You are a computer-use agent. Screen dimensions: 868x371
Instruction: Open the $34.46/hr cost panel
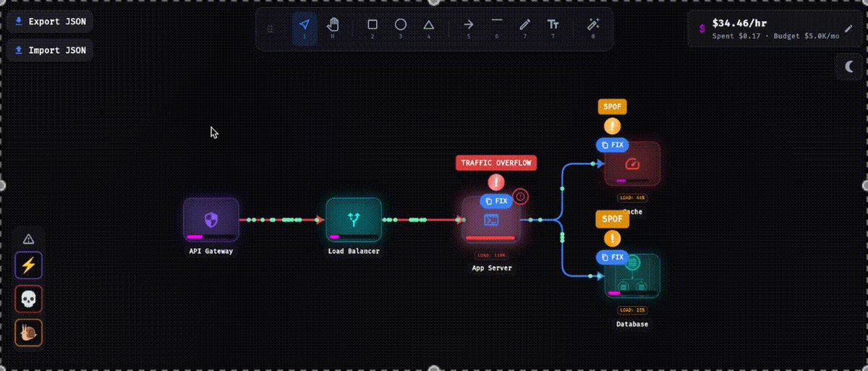click(776, 28)
